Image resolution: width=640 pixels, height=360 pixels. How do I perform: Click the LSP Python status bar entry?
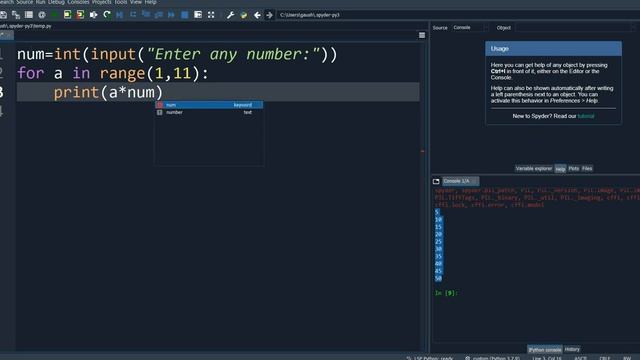(431, 358)
